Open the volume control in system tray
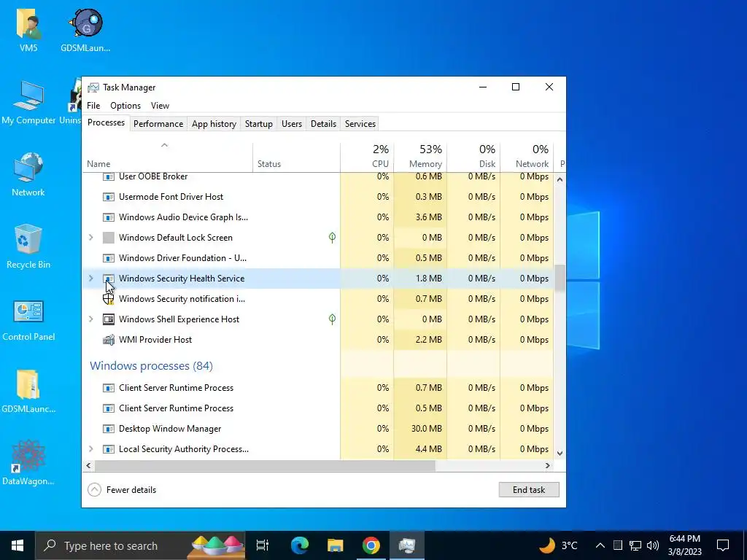The image size is (747, 560). (653, 545)
